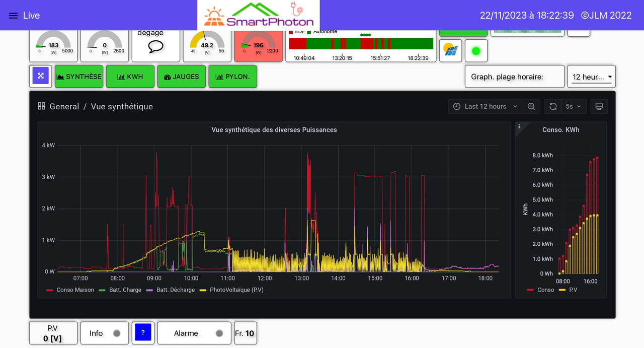Click the 18:22:39 timeline timestamp
Screen dimensions: 644x348
coord(418,58)
